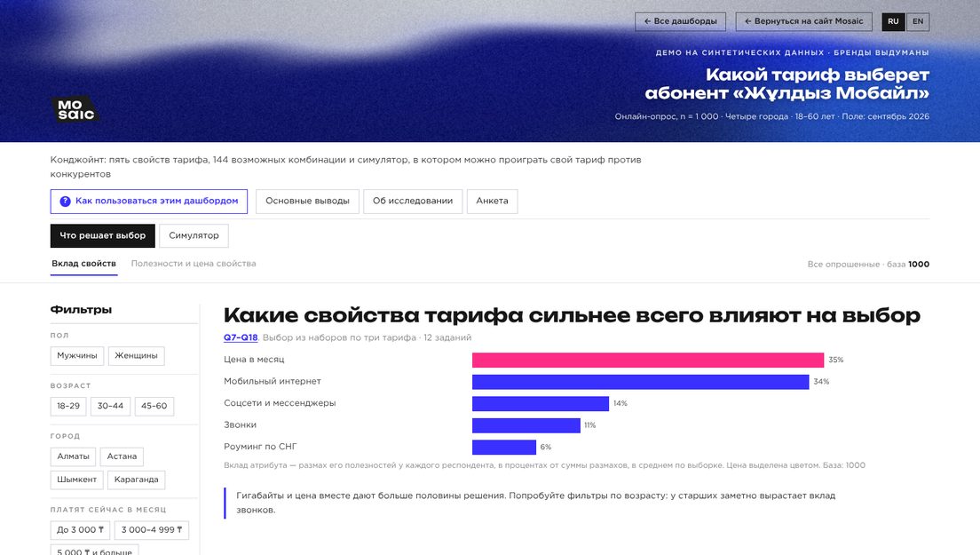Filter by city Алматы

pyautogui.click(x=73, y=456)
